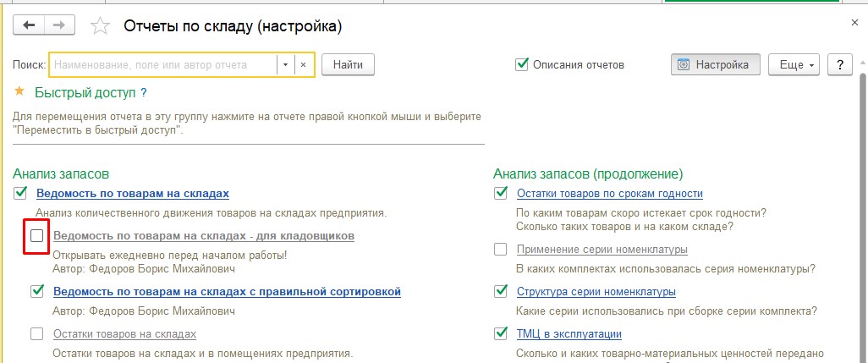Toggle the 'Настройка' button
868x363 pixels.
click(715, 64)
